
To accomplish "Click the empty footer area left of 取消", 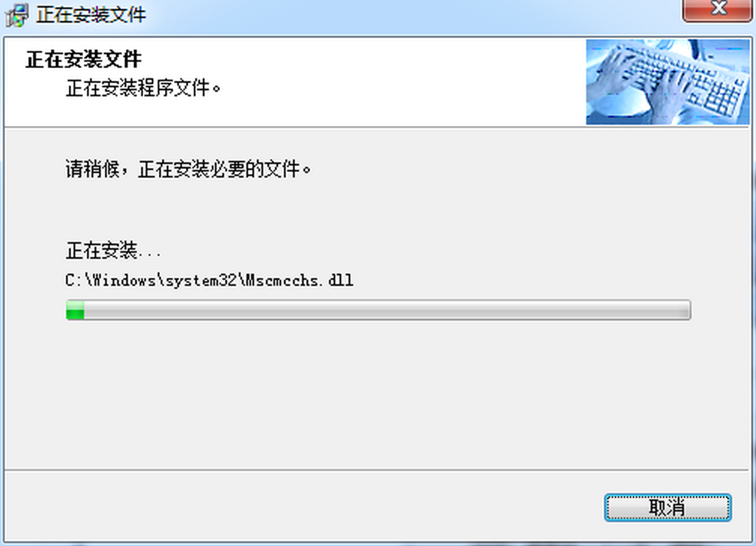I will coord(302,508).
